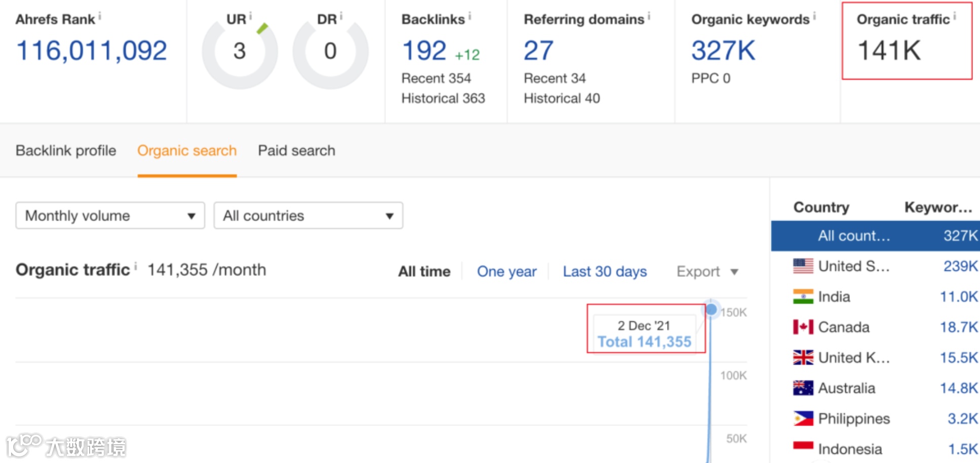Show Last 30 days range
This screenshot has width=980, height=463.
(x=605, y=272)
